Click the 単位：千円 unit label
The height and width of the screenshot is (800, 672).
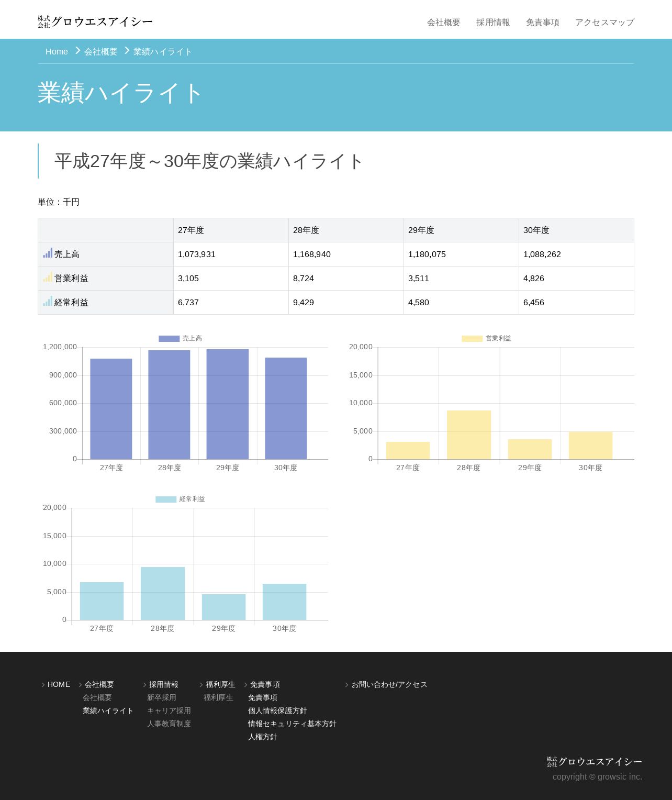59,202
